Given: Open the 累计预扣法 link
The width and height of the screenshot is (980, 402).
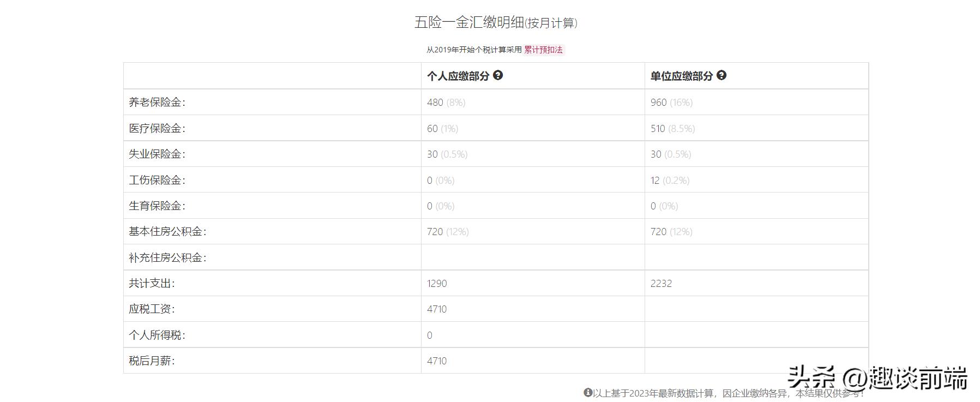Looking at the screenshot, I should 543,50.
